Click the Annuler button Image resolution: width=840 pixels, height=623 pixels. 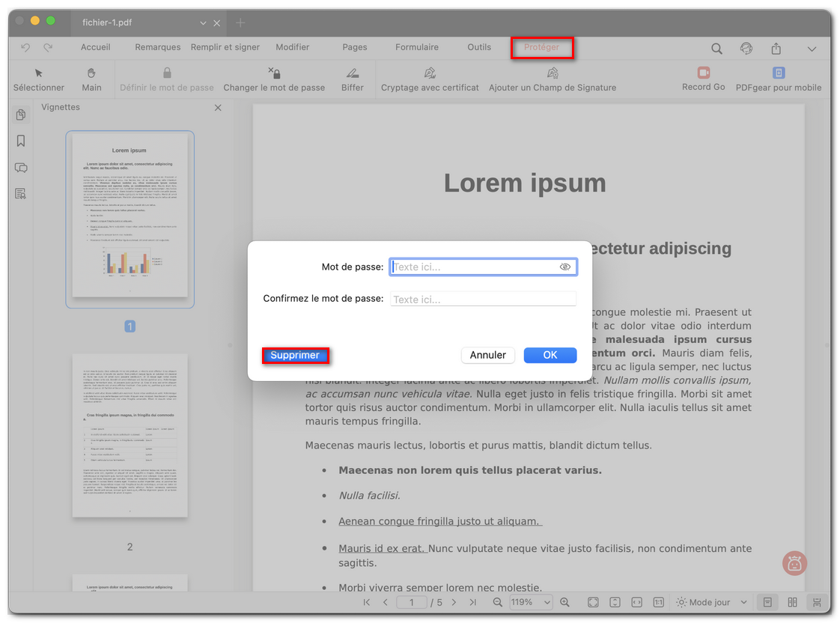pos(488,355)
